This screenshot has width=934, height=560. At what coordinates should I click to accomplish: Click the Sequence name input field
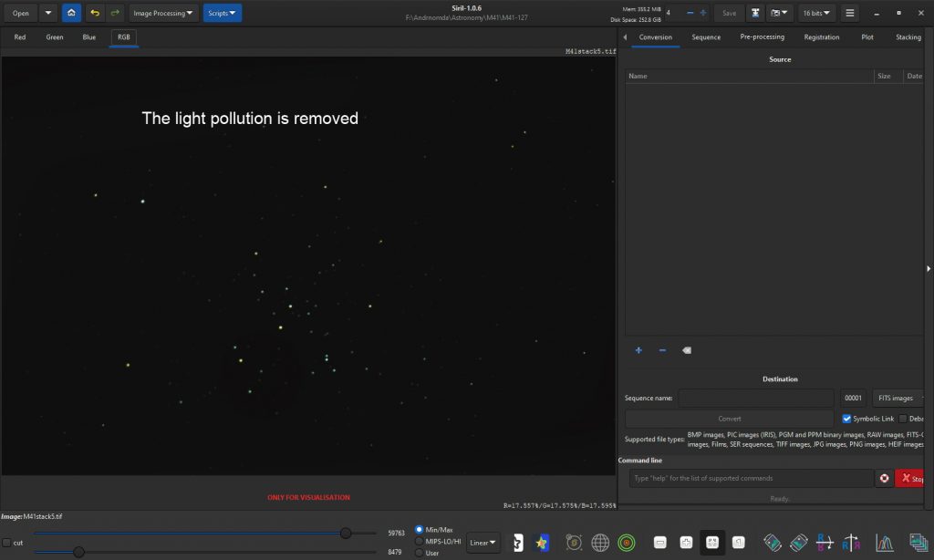point(755,398)
